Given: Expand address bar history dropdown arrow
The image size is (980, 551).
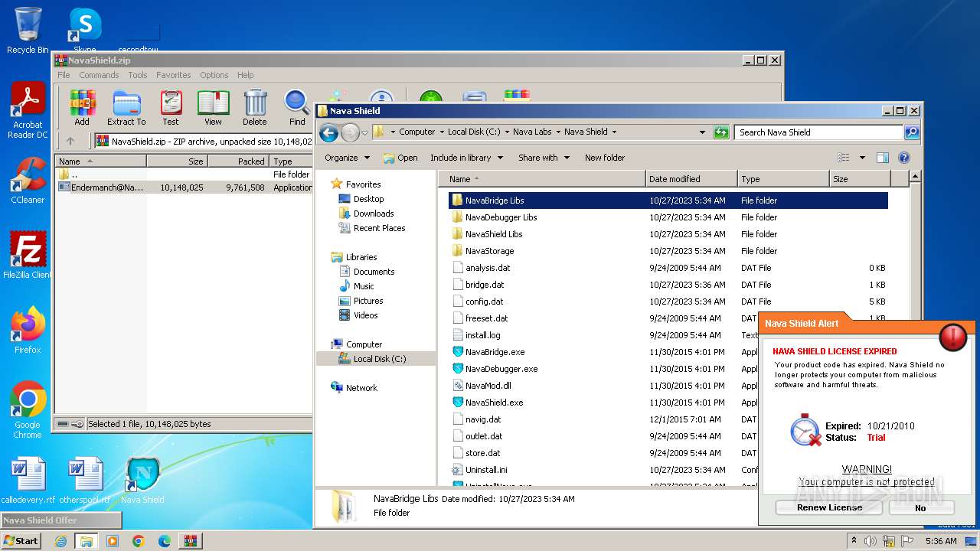Looking at the screenshot, I should click(x=702, y=132).
